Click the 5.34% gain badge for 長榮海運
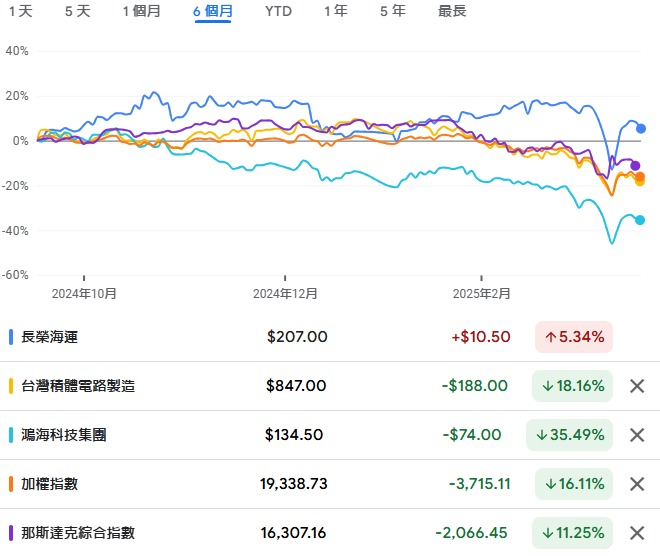The image size is (660, 556). click(574, 337)
